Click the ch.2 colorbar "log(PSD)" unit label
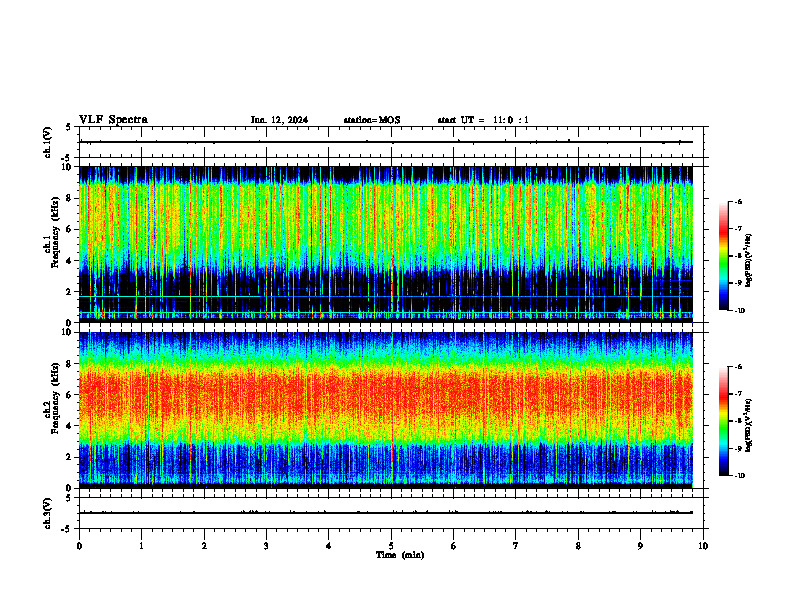This screenshot has width=792, height=612. [748, 426]
